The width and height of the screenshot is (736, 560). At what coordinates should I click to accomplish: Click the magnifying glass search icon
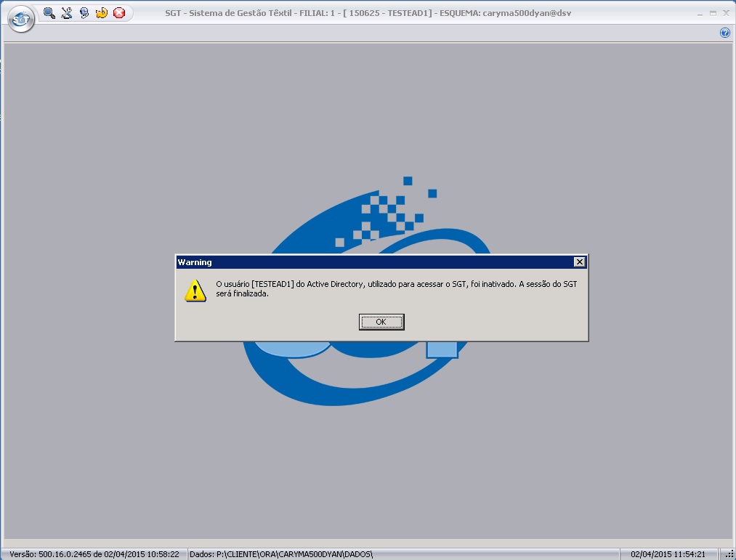49,12
